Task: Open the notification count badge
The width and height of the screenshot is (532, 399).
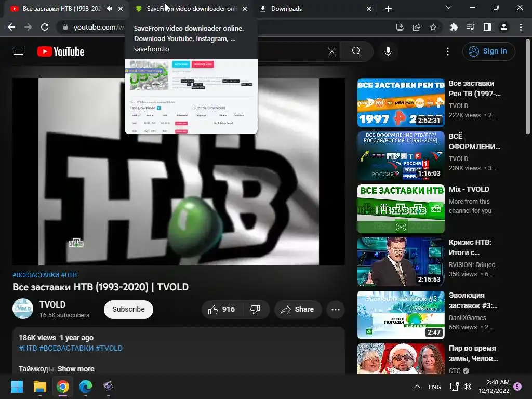Action: click(517, 387)
